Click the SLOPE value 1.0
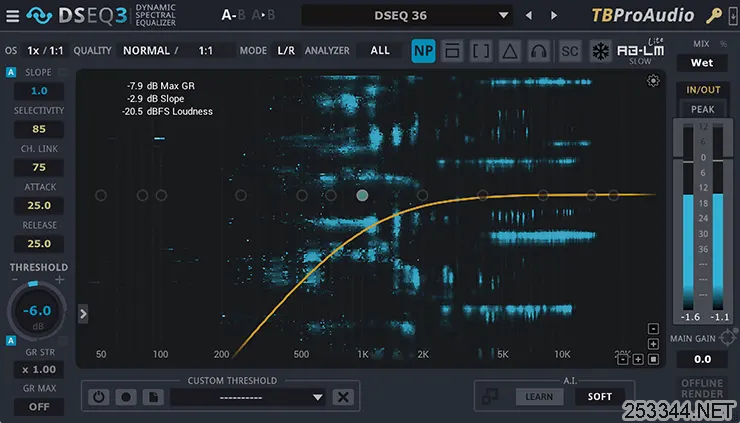 [39, 91]
